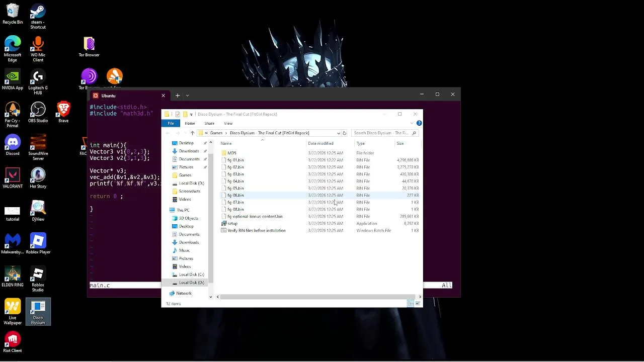The image size is (644, 362).
Task: Open the terminal new-tab dropdown chevron
Action: pyautogui.click(x=187, y=96)
